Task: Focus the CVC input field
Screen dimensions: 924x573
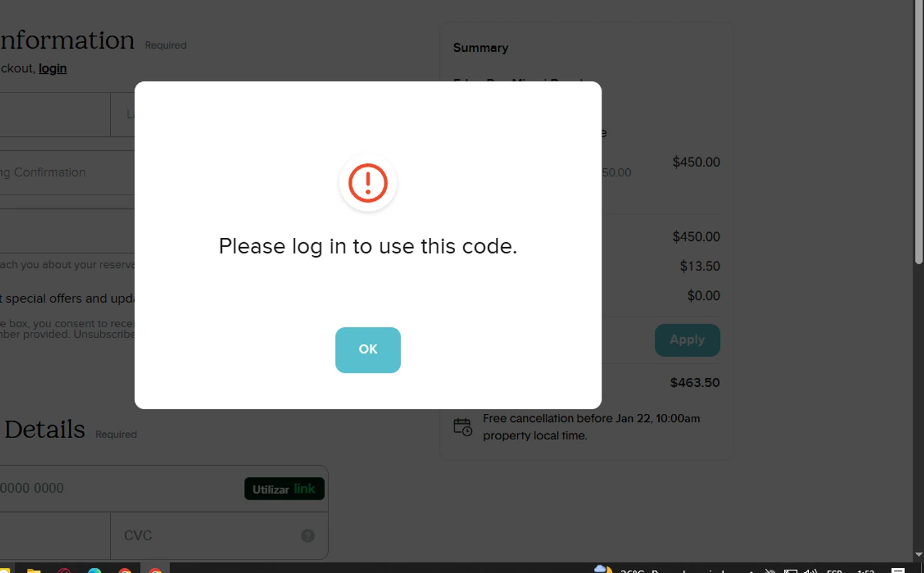Action: click(219, 535)
